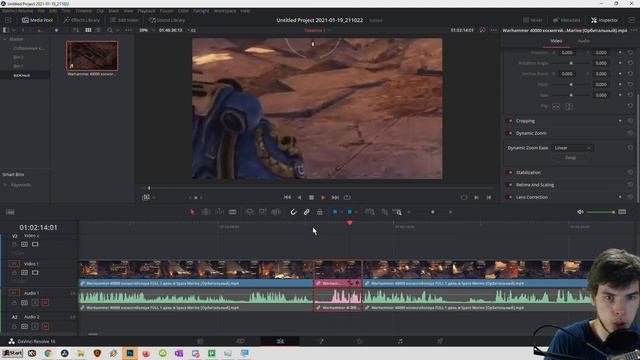Click the Overwrite Clip icon
Viewport: 640px width, 360px height.
click(x=262, y=212)
